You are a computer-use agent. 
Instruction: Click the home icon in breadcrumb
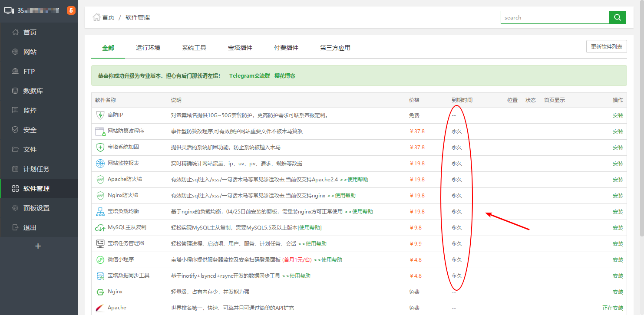[96, 17]
